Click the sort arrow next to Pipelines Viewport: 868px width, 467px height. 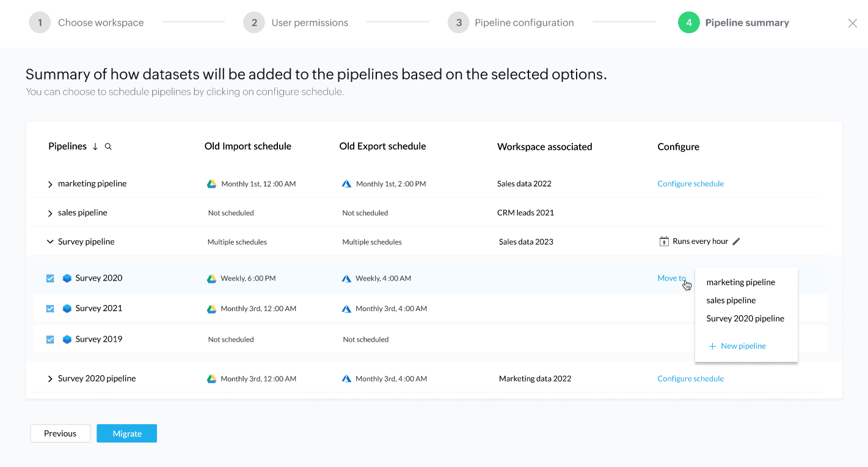[x=95, y=147]
